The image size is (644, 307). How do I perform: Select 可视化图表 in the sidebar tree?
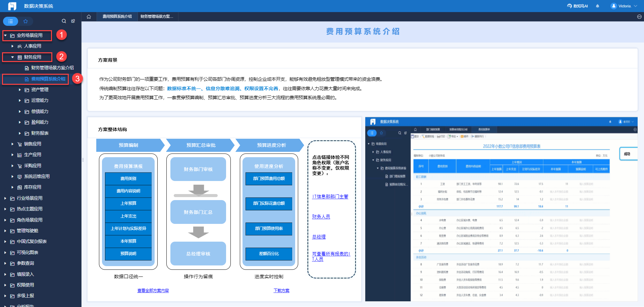[28, 253]
